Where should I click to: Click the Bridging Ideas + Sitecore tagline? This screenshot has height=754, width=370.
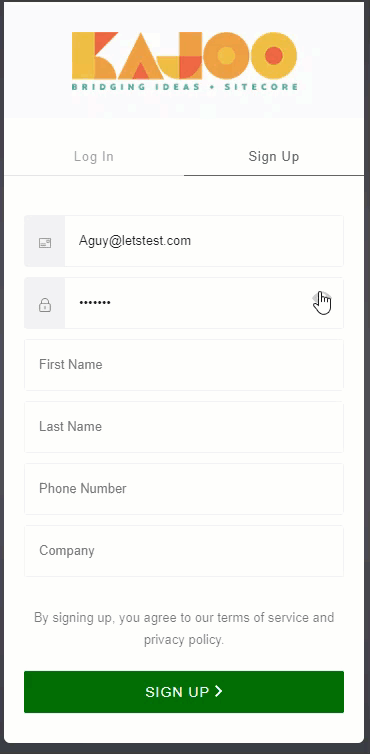(x=185, y=87)
